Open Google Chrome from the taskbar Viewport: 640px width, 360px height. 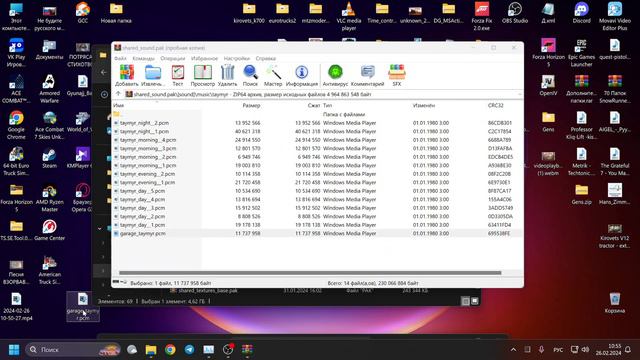click(170, 350)
